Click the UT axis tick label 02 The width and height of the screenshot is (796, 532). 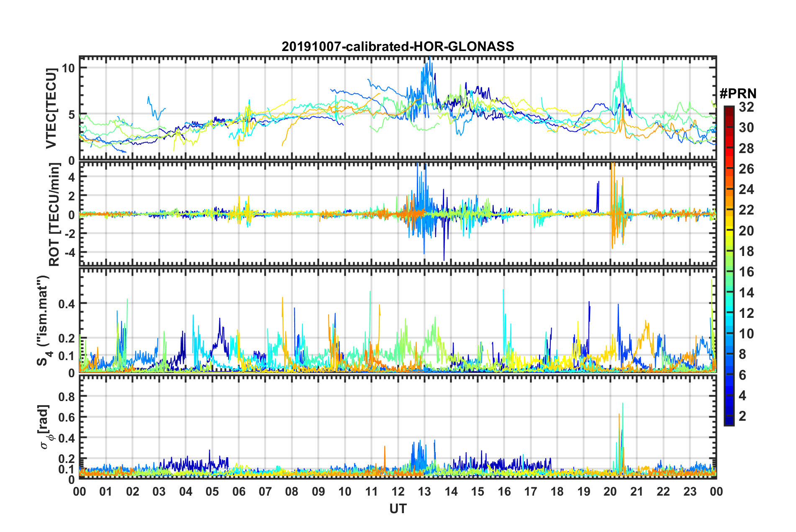point(133,491)
